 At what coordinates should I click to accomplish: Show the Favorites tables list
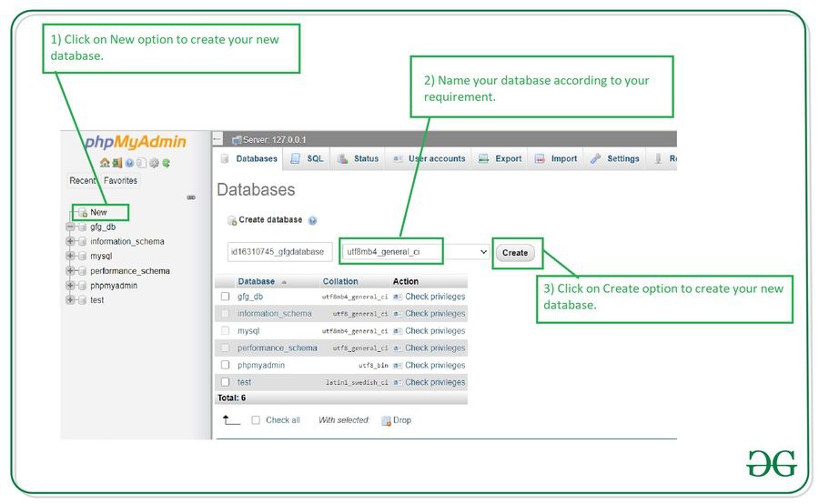[x=120, y=181]
